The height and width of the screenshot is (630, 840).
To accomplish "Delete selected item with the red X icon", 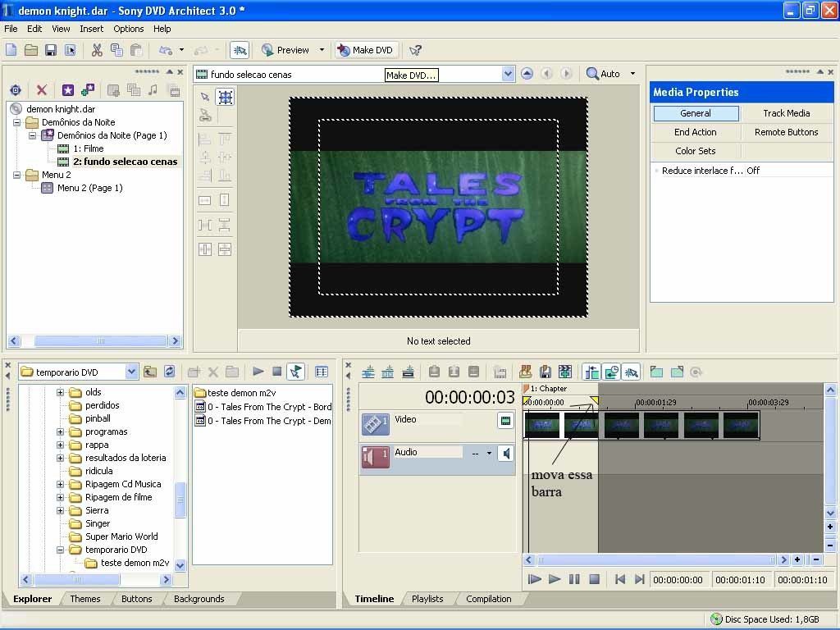I will pyautogui.click(x=41, y=90).
